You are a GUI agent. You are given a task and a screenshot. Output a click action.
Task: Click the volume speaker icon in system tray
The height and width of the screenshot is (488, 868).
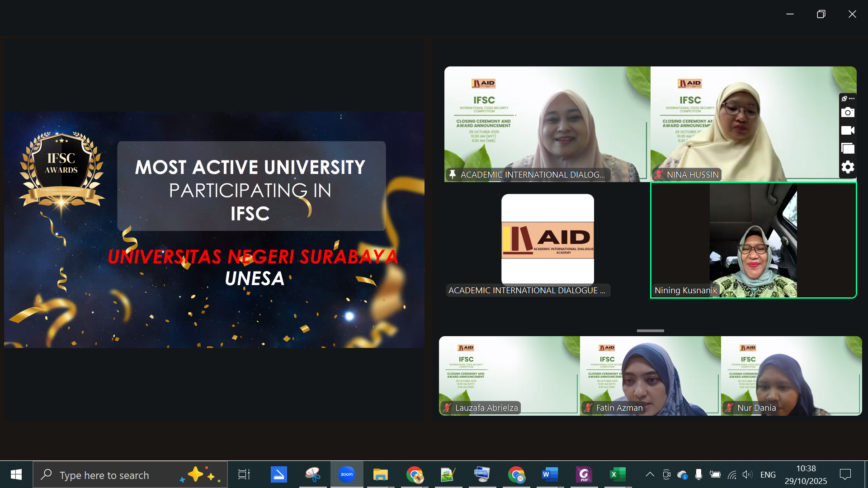pos(747,474)
